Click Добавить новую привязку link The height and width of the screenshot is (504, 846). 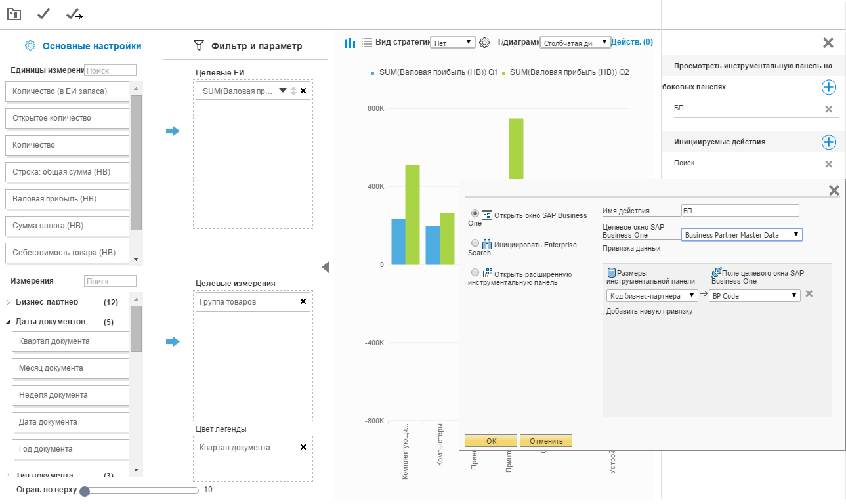click(649, 311)
